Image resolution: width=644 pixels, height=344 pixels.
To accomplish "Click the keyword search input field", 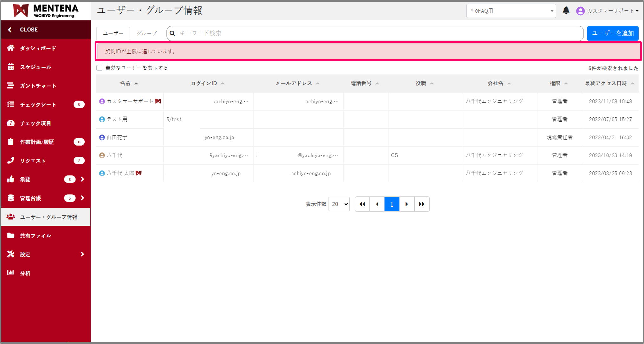I will pyautogui.click(x=378, y=33).
